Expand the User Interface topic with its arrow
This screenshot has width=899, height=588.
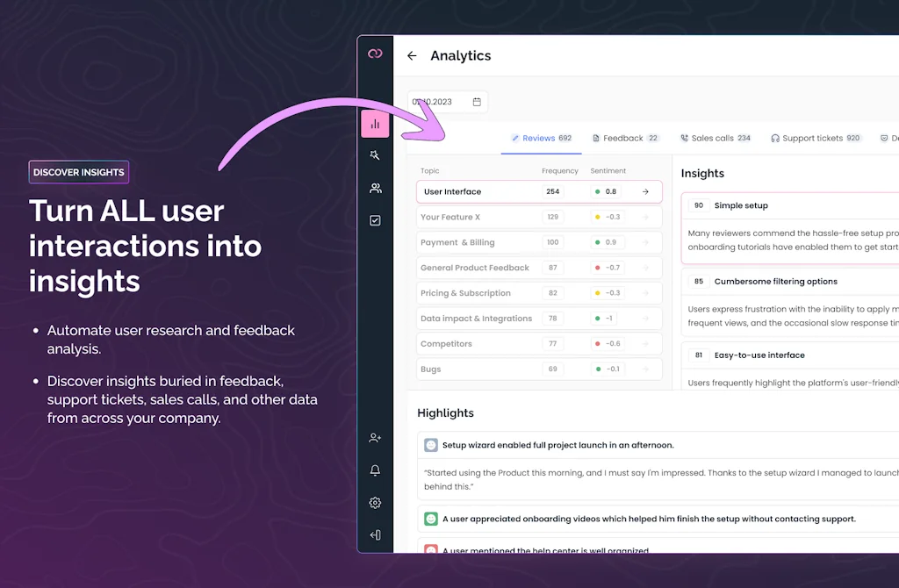(x=644, y=191)
